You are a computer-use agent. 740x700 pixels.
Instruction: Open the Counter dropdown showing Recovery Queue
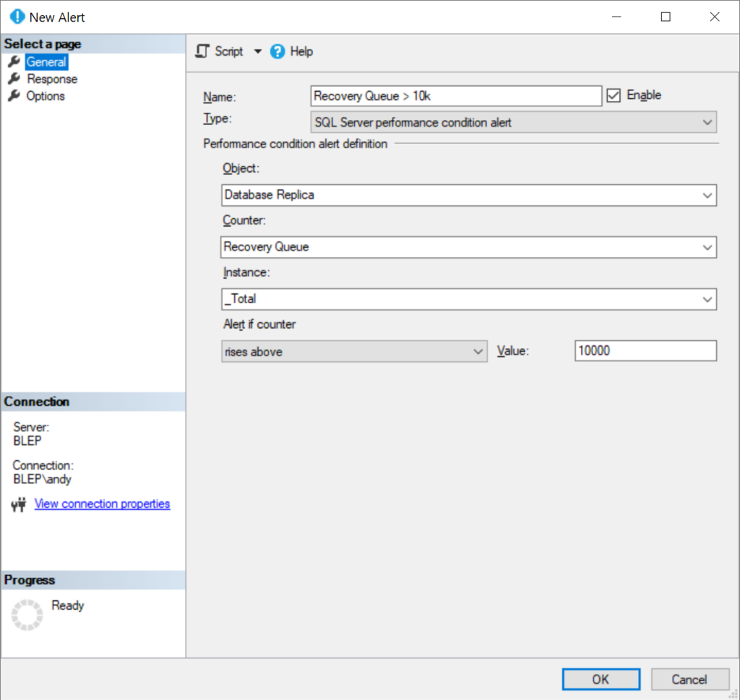tap(707, 246)
